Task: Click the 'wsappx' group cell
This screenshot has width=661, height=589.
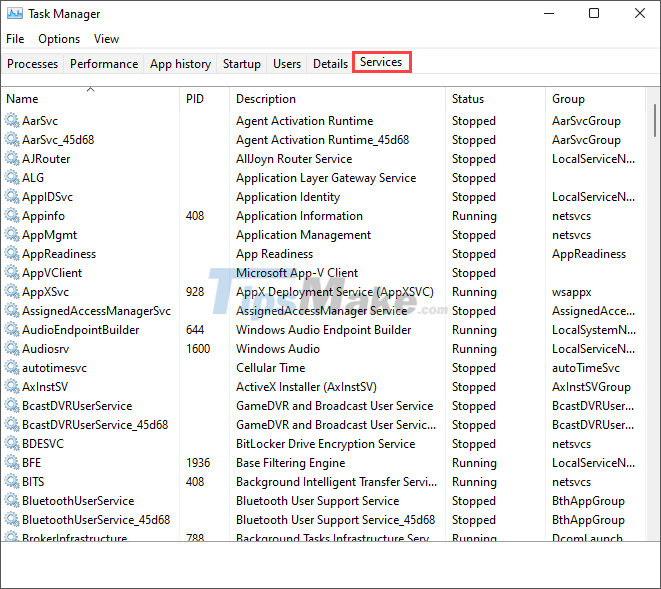Action: tap(572, 291)
